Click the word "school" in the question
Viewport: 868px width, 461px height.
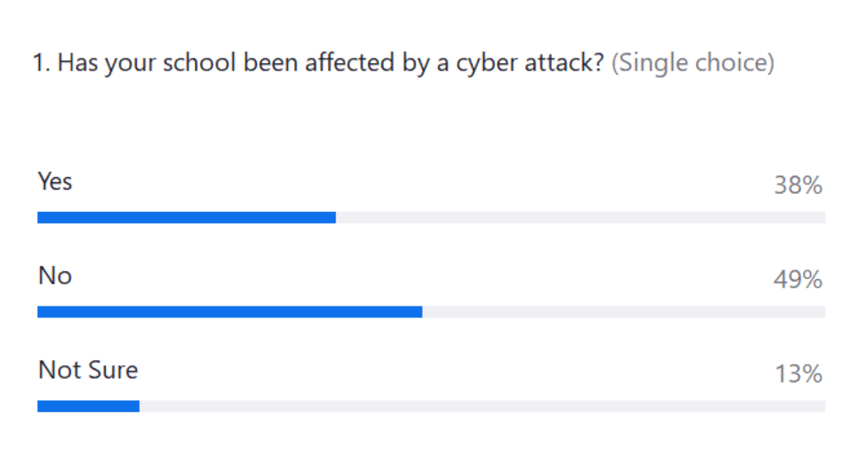[x=200, y=64]
